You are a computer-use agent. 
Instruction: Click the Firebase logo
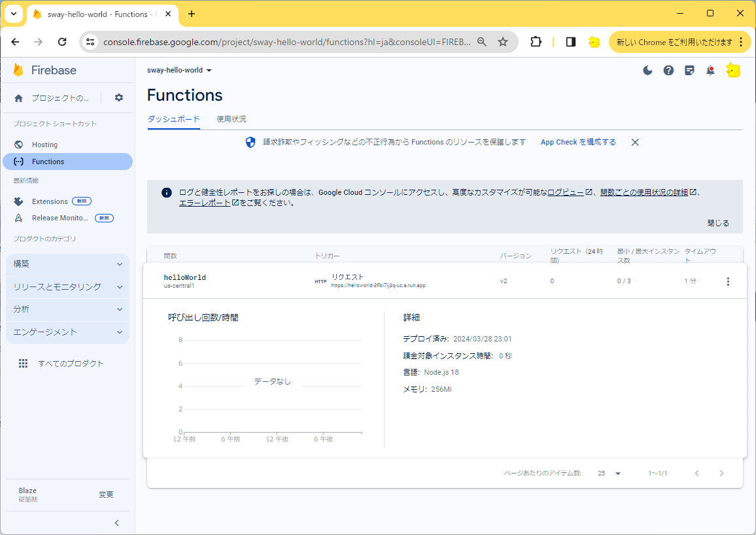click(x=44, y=71)
